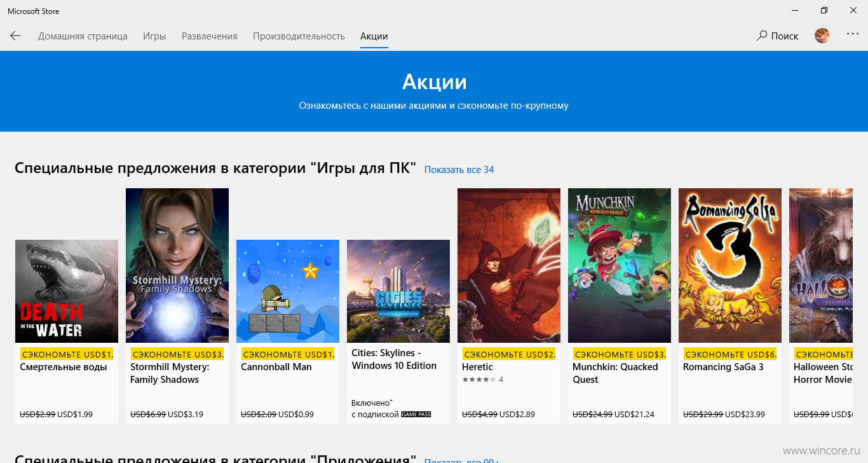Open the Stormhill Mystery cover art

click(177, 266)
